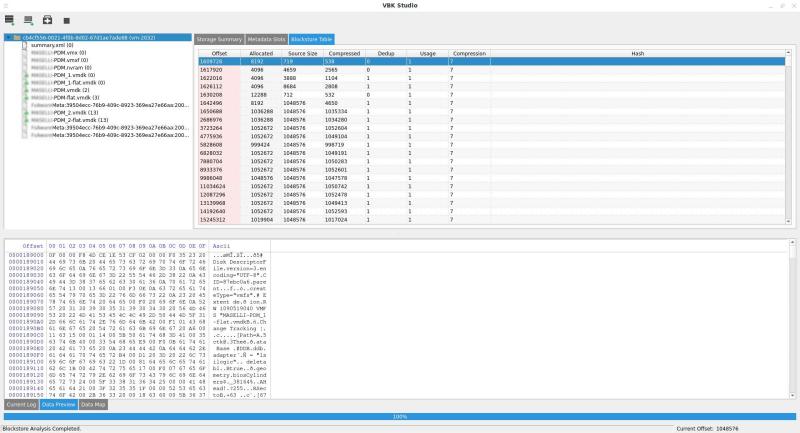Select table row with offset 15245312
The height and width of the screenshot is (433, 800).
pyautogui.click(x=491, y=220)
